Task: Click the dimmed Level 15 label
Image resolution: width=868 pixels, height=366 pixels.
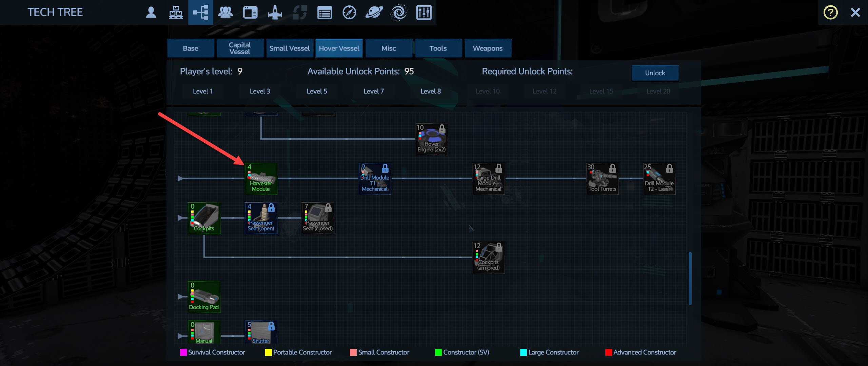Action: [x=601, y=91]
